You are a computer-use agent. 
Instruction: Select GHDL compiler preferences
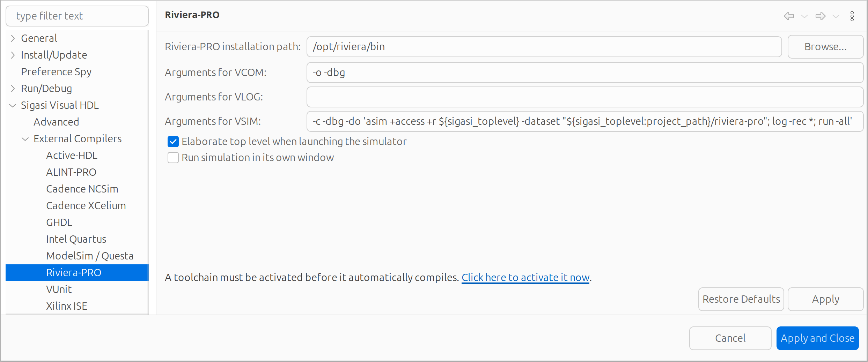(x=59, y=222)
